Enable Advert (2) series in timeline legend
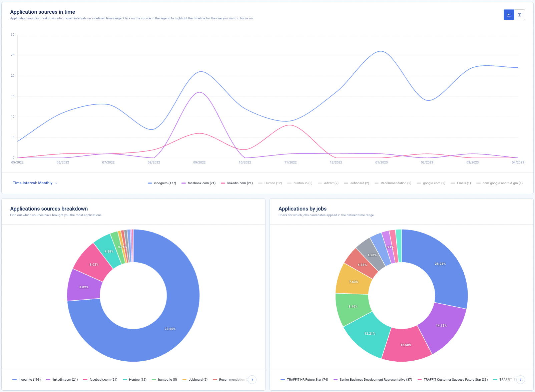This screenshot has width=535, height=392. tap(328, 183)
